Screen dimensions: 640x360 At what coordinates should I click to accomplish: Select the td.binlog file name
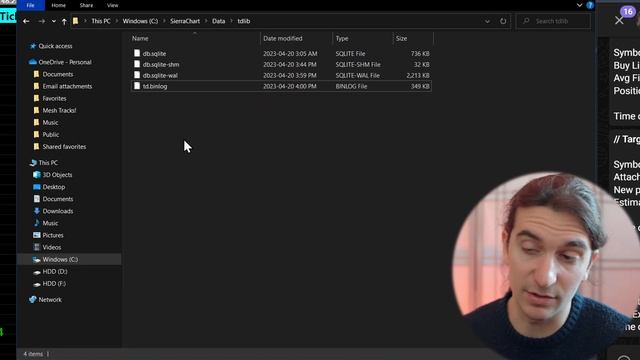tap(155, 87)
